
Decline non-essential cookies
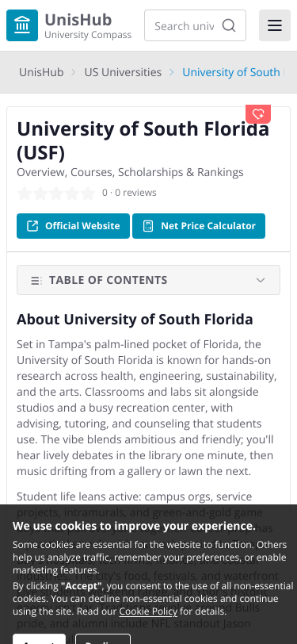click(103, 639)
